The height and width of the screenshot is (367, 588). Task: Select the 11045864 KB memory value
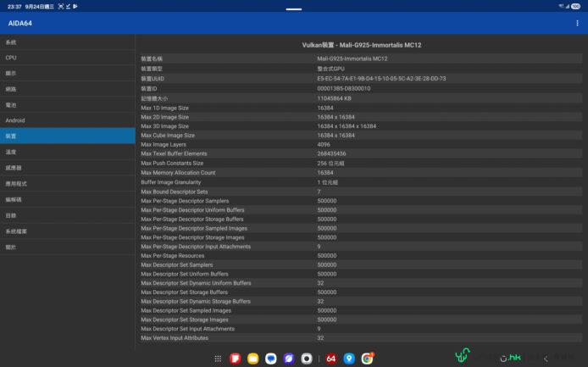pyautogui.click(x=334, y=98)
